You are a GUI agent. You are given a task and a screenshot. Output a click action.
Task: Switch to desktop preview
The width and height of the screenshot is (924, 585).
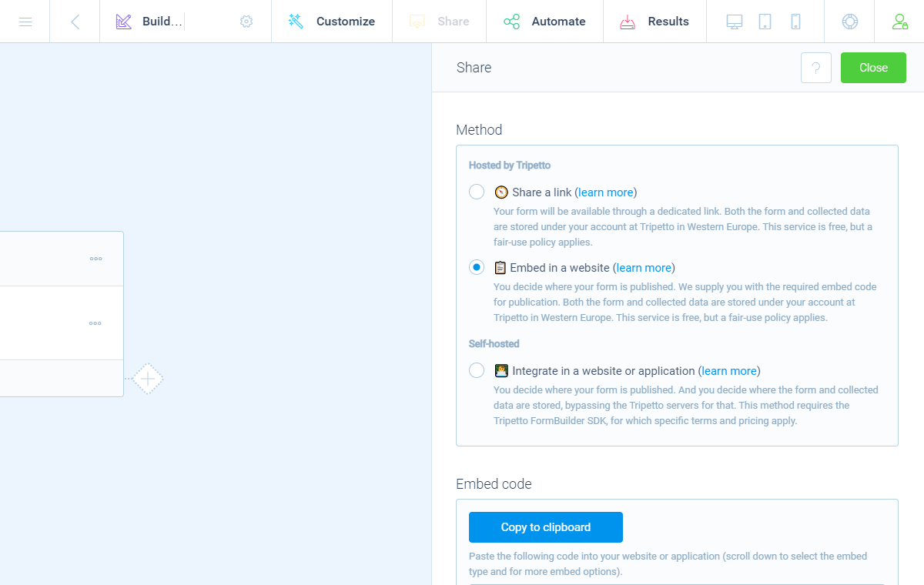tap(735, 22)
